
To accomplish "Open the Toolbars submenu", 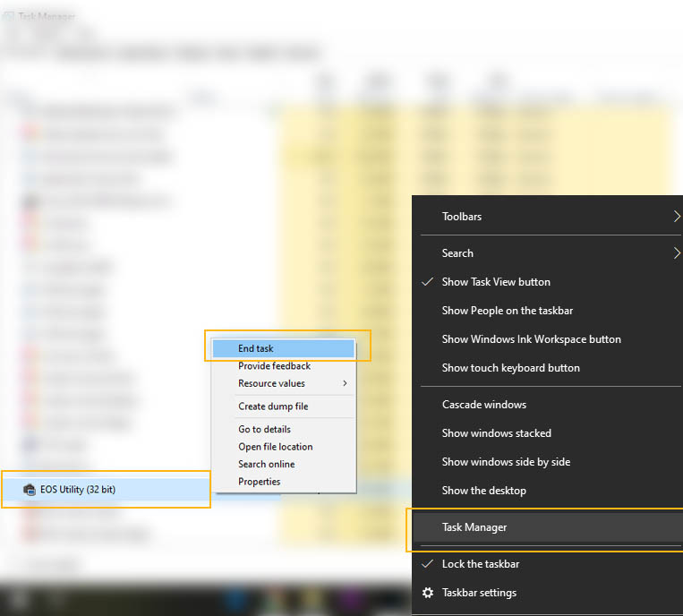I will [x=548, y=217].
